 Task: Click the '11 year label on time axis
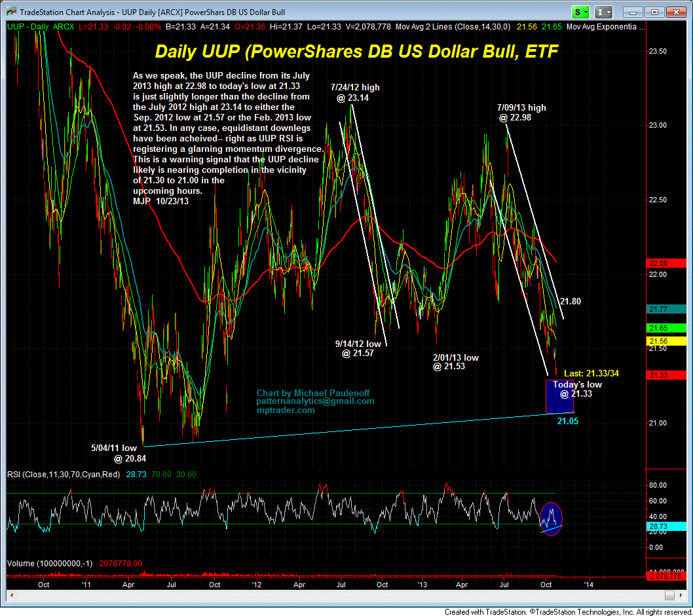pos(86,585)
